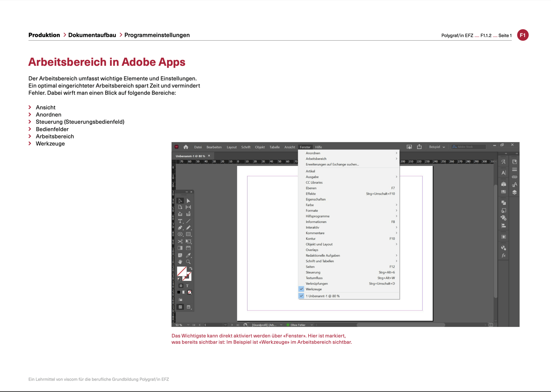551x392 pixels.
Task: Open the Text Wrap panel icon
Action: tap(504, 237)
